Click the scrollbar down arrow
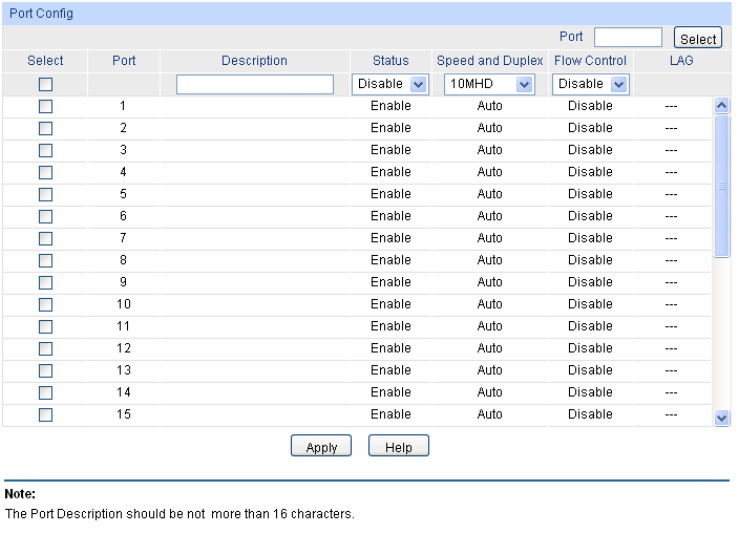Image resolution: width=738 pixels, height=533 pixels. [722, 418]
